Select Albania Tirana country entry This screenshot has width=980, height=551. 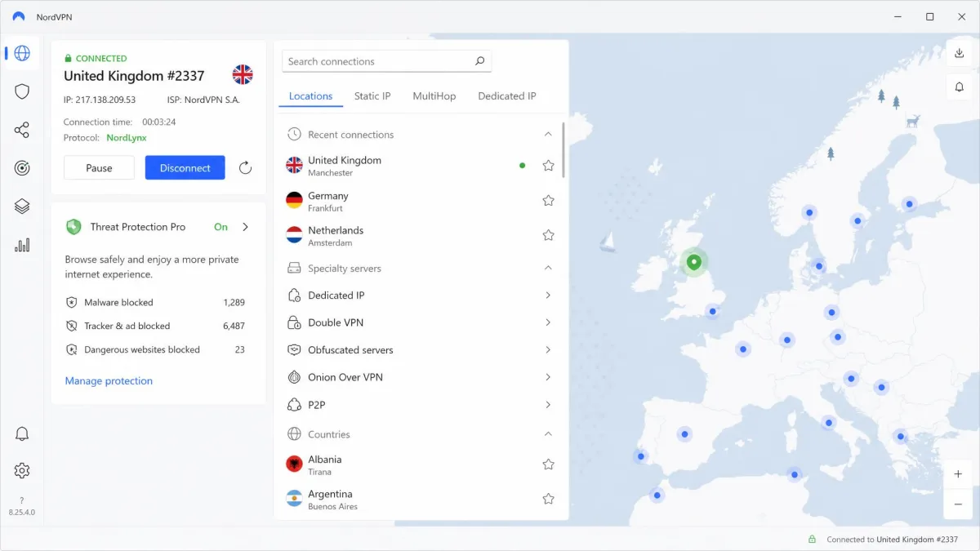420,464
